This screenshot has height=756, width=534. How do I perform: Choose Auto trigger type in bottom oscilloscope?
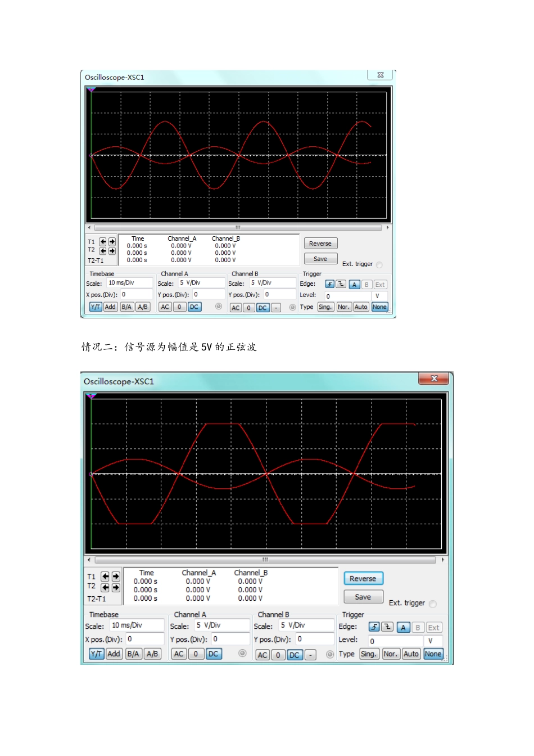[411, 654]
